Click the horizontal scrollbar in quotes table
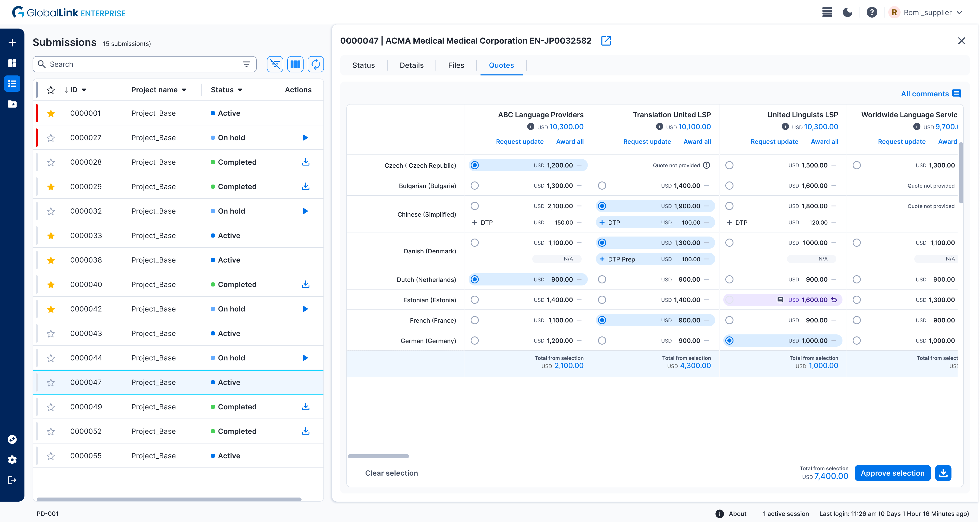 pos(378,456)
